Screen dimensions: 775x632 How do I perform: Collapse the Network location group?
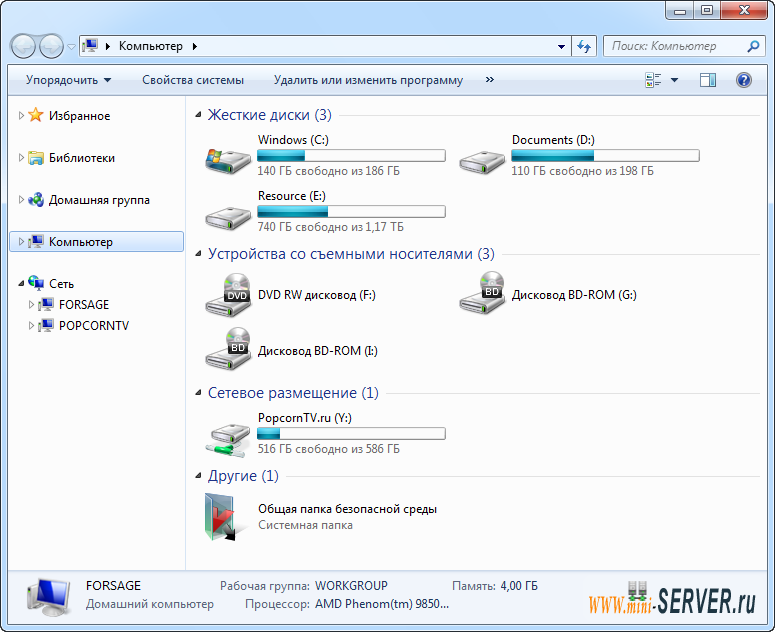[x=198, y=393]
